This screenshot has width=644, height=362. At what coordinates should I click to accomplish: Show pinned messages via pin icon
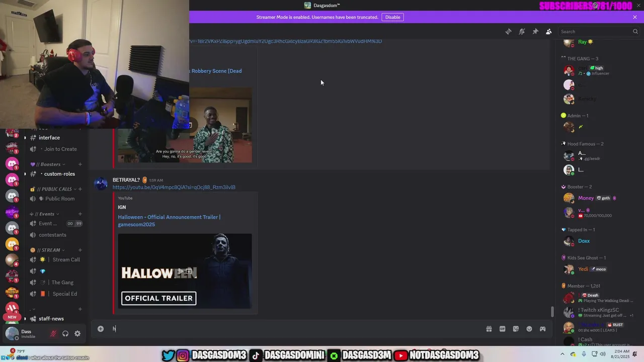[535, 32]
